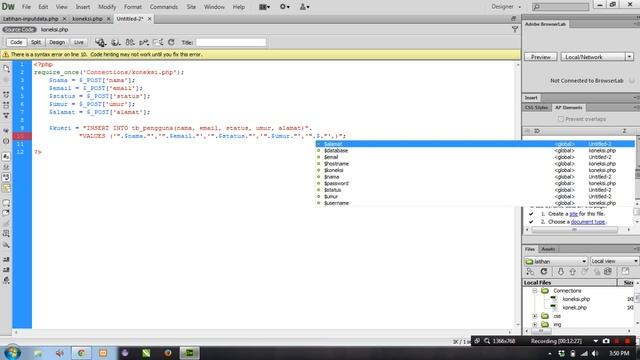The width and height of the screenshot is (640, 360).
Task: Switch to koneksi.php document tab
Action: pos(87,19)
